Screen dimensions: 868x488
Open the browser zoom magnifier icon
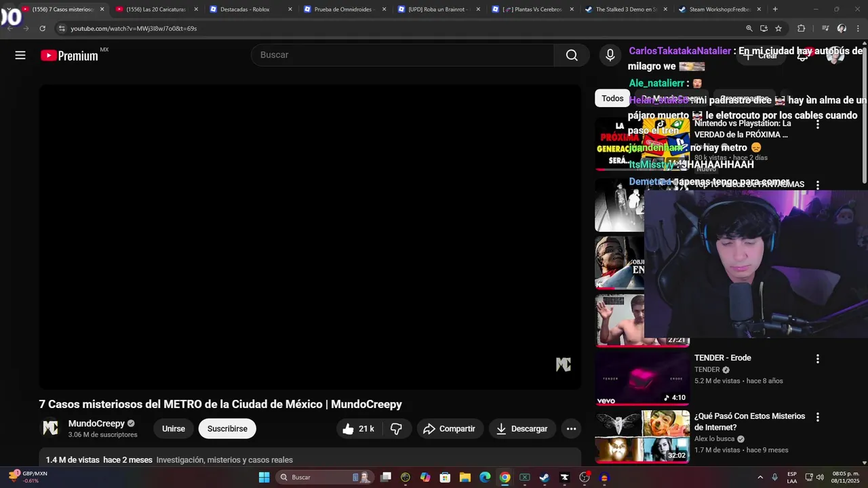(749, 28)
